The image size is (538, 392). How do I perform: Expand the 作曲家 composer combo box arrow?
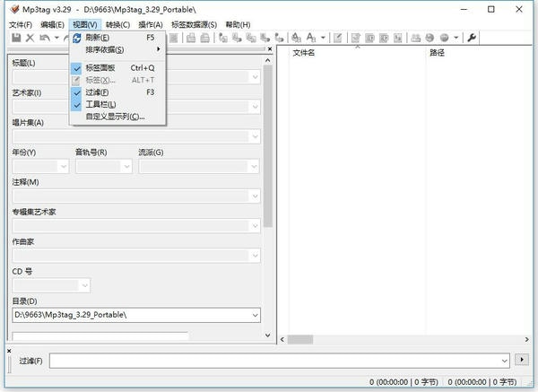coord(255,256)
